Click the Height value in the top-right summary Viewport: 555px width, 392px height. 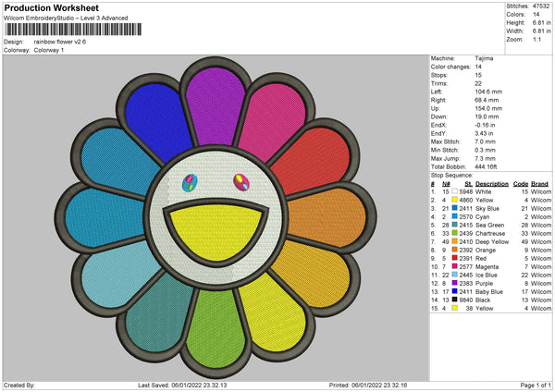(541, 22)
